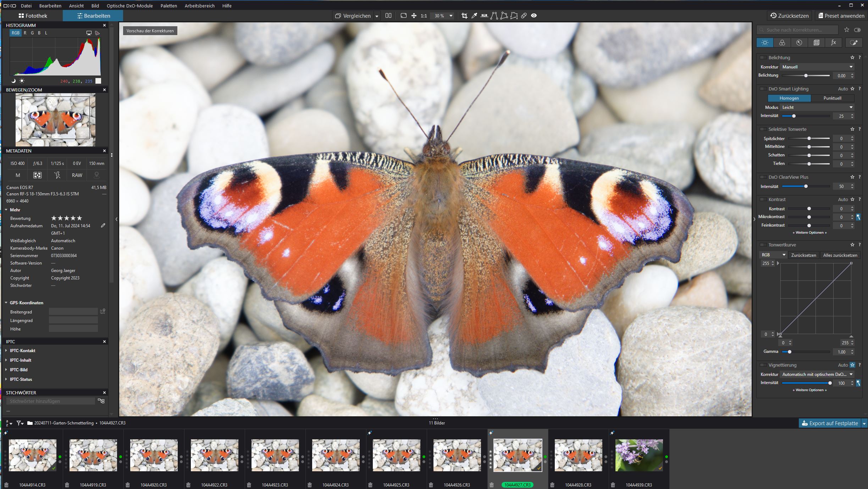Adjust the ClearView Intensität slider
Viewport: 868px width, 489px height.
coord(806,187)
